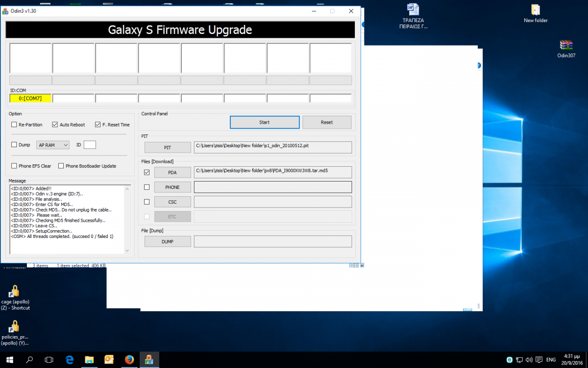Image resolution: width=588 pixels, height=368 pixels.
Task: Click the PDA file path field
Action: (x=273, y=172)
